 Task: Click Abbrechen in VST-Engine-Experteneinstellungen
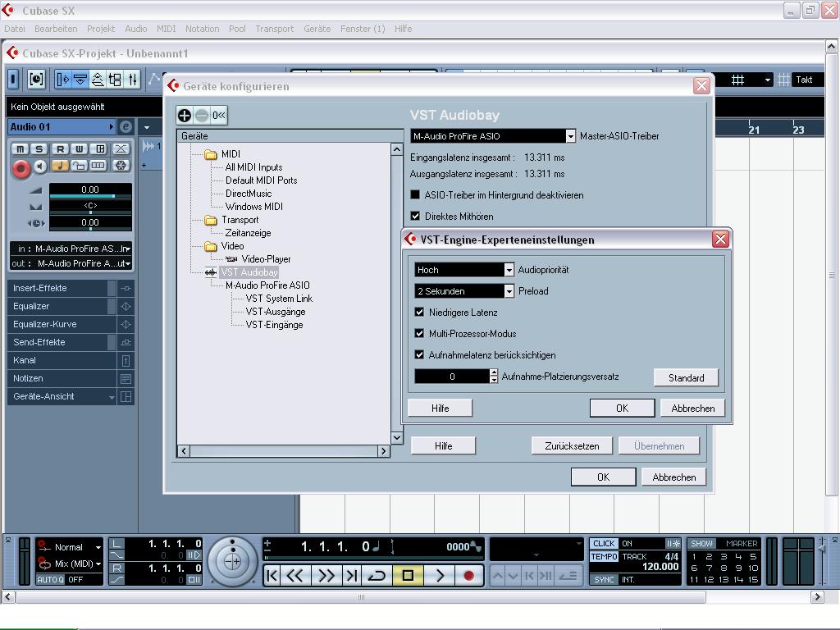[692, 409]
